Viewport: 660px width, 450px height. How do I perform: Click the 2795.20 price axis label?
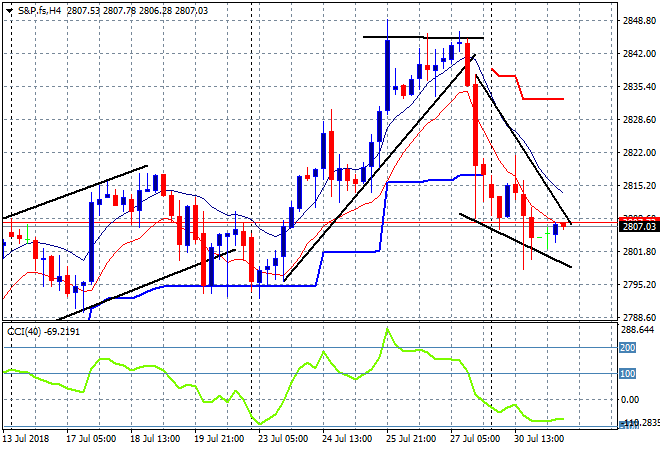639,285
